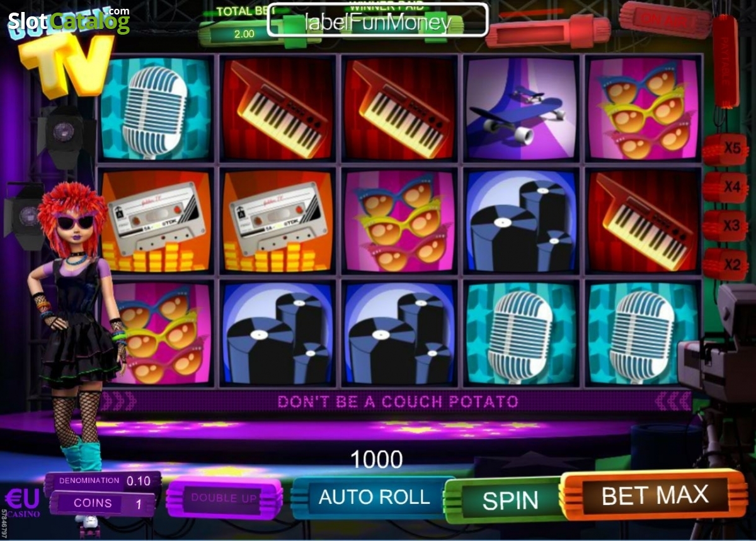Select the X4 multiplier indicator
Image resolution: width=756 pixels, height=541 pixels.
pos(726,187)
